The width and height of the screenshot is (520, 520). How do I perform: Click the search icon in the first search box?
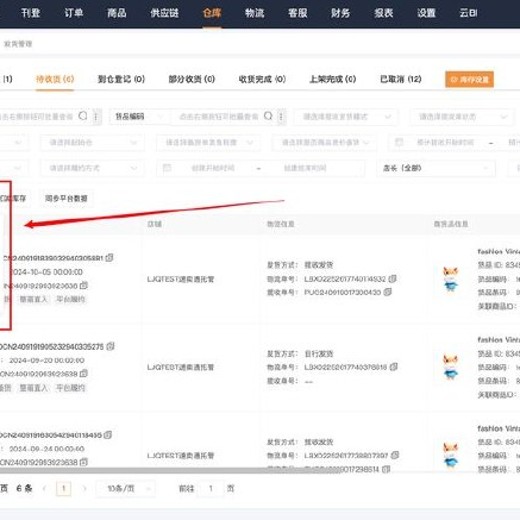click(83, 116)
